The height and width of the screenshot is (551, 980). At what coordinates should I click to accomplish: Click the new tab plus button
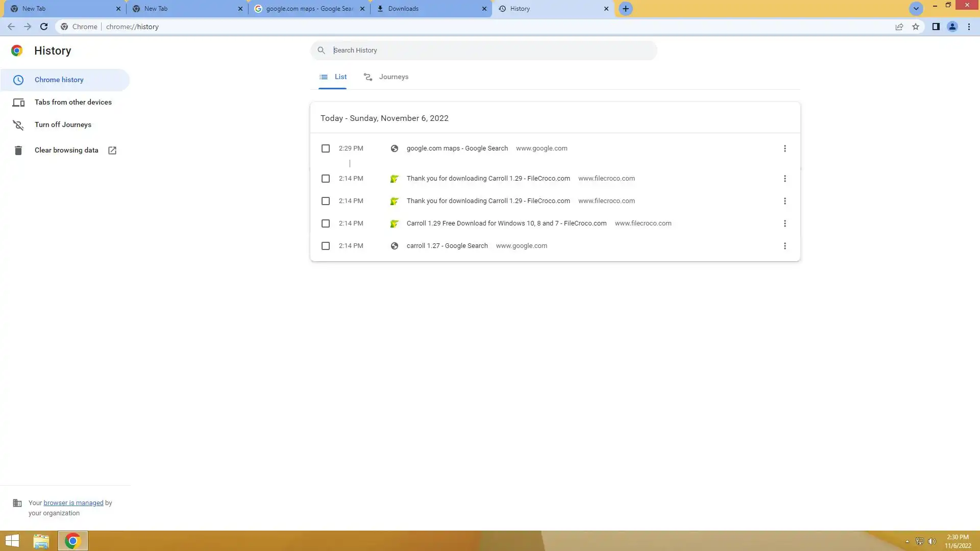click(625, 9)
